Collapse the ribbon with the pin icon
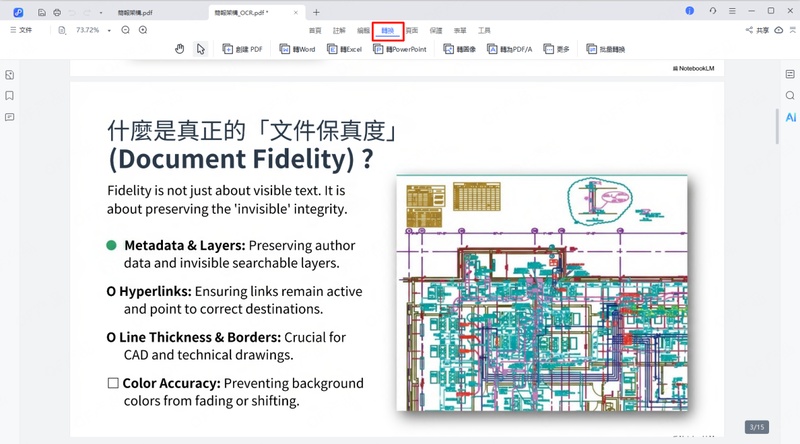The width and height of the screenshot is (800, 444). 792,30
